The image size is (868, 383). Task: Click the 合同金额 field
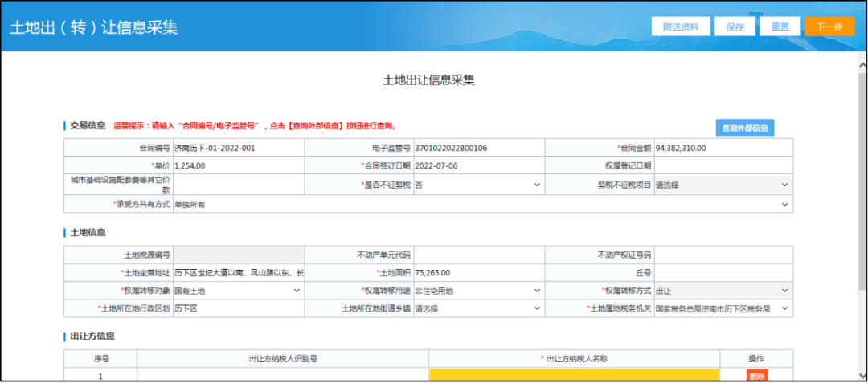[x=723, y=148]
